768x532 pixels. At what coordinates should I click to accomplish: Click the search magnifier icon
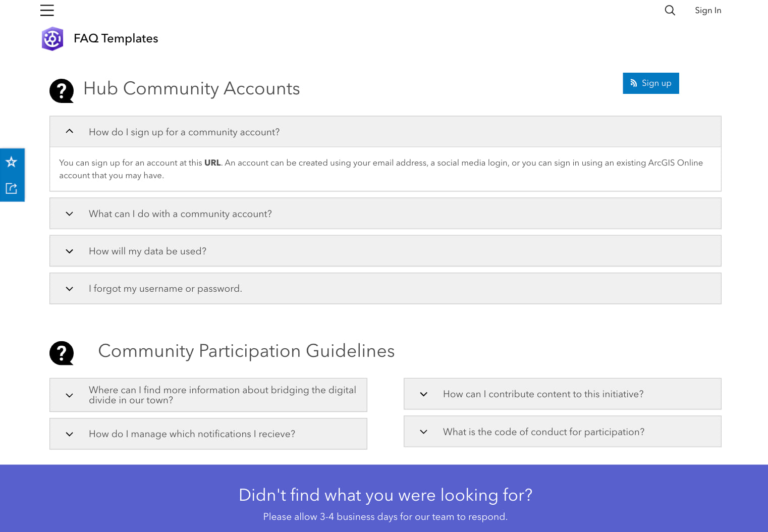pos(670,10)
